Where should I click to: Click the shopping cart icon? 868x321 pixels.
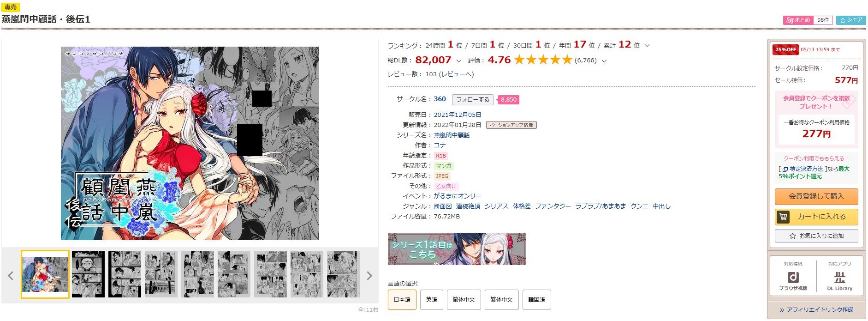pos(783,217)
